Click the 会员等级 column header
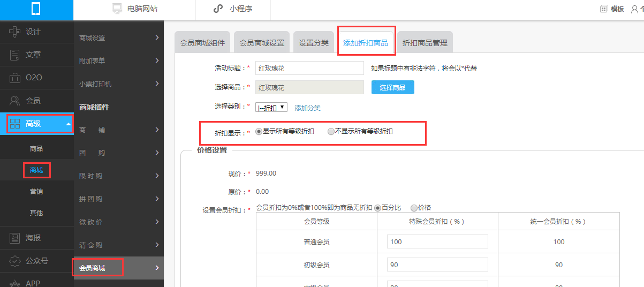Screen dimensions: 644x287 (x=316, y=221)
